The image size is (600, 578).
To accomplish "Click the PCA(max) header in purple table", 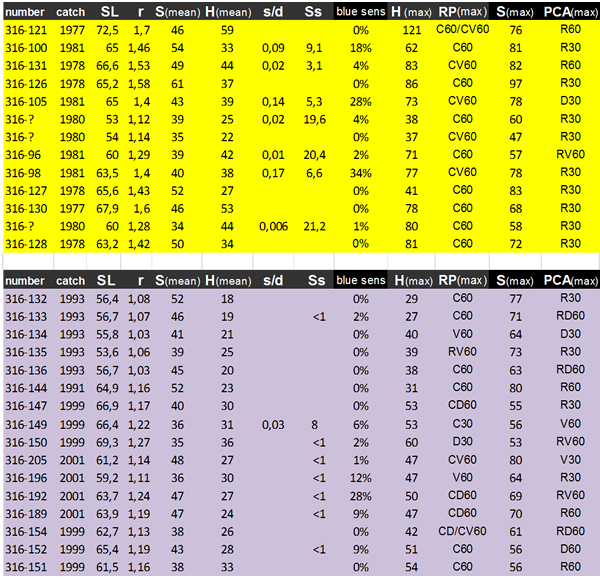I will 569,282.
